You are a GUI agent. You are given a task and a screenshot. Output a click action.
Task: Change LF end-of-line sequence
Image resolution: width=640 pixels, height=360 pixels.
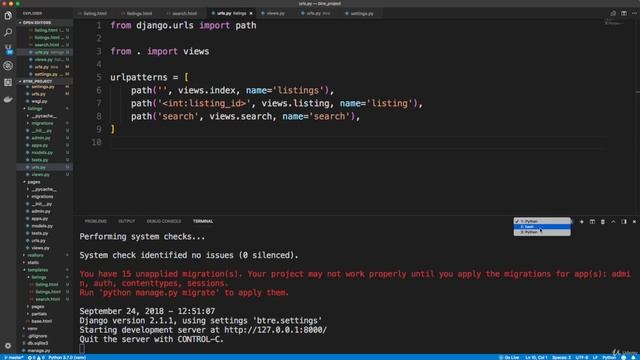(595, 358)
